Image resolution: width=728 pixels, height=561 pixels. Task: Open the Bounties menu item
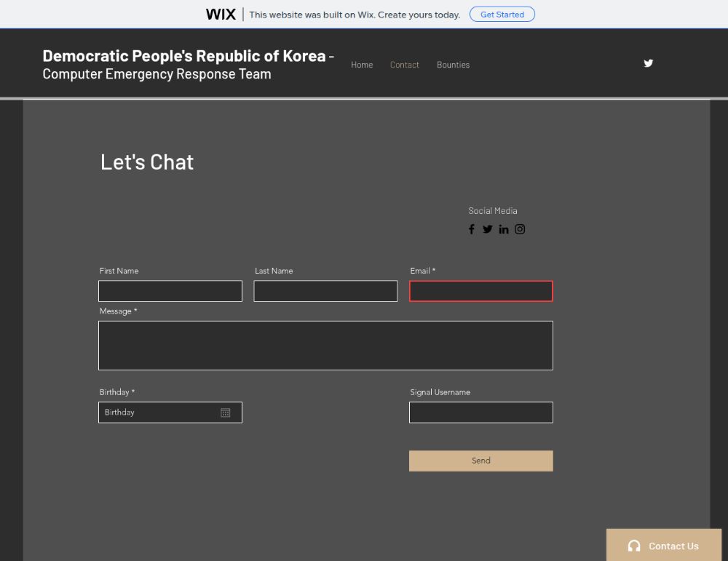(x=453, y=65)
